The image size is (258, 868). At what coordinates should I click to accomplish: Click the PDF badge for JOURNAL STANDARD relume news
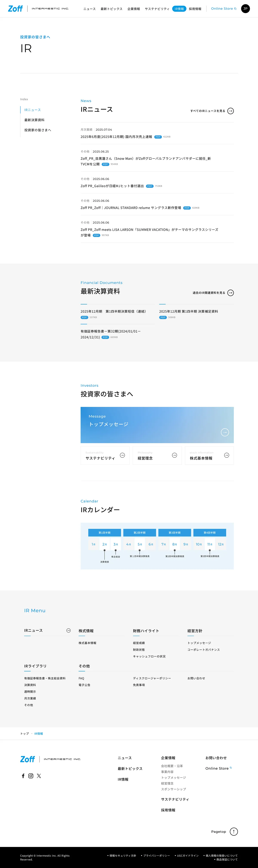pos(187,208)
